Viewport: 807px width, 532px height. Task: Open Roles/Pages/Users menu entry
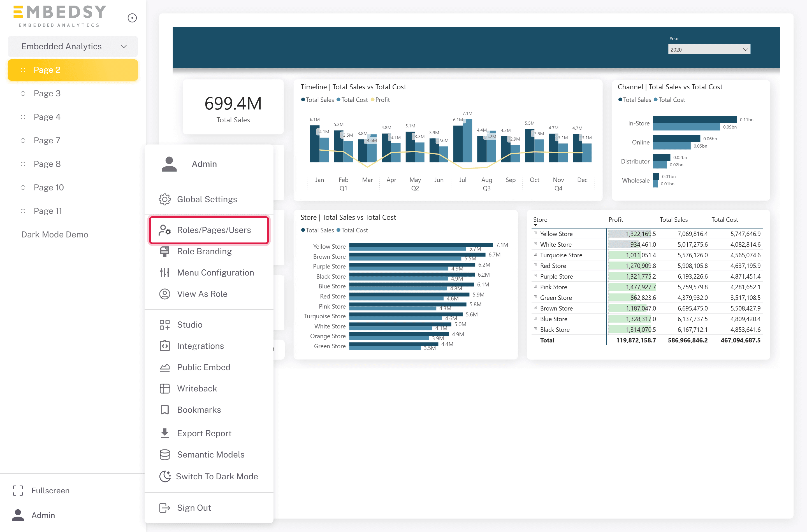(209, 230)
